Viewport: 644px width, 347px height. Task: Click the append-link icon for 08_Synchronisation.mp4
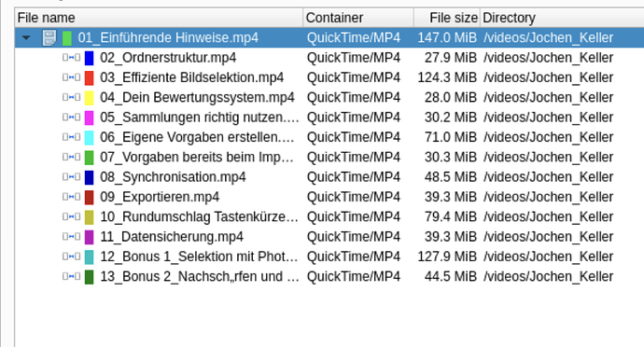[72, 177]
